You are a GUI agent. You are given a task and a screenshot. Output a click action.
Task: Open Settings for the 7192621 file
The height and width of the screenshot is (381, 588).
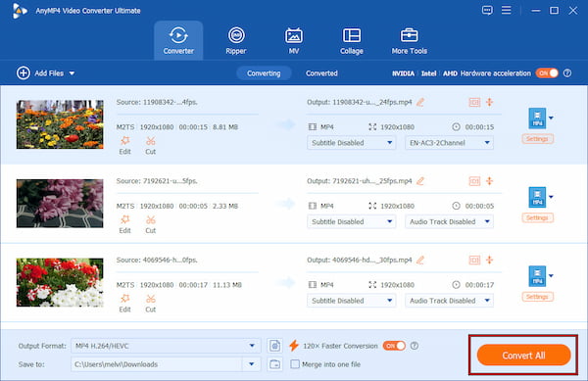(x=537, y=218)
